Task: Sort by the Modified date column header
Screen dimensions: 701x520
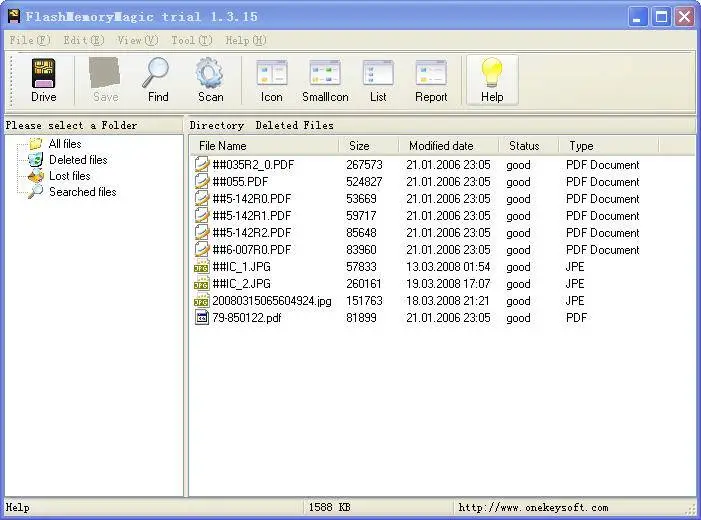Action: 448,146
